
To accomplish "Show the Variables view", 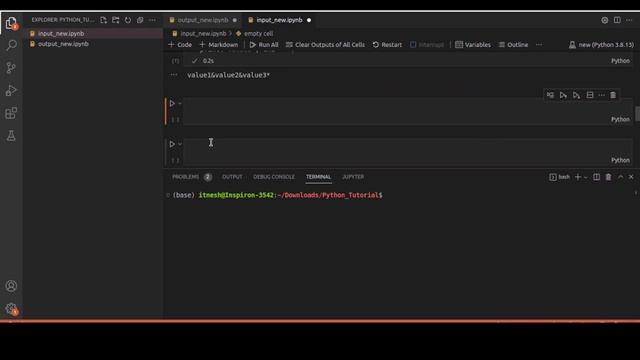I will pyautogui.click(x=473, y=44).
